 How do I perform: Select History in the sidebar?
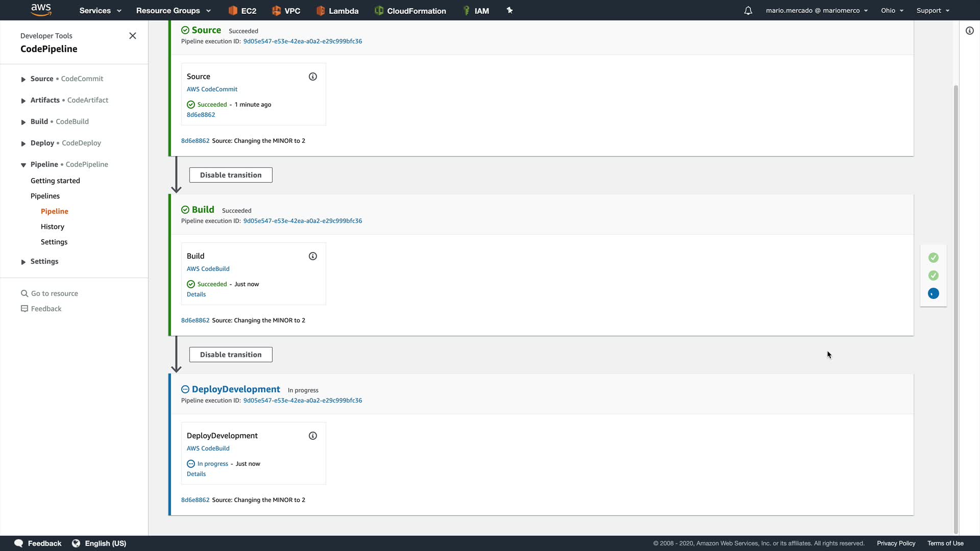(x=53, y=227)
